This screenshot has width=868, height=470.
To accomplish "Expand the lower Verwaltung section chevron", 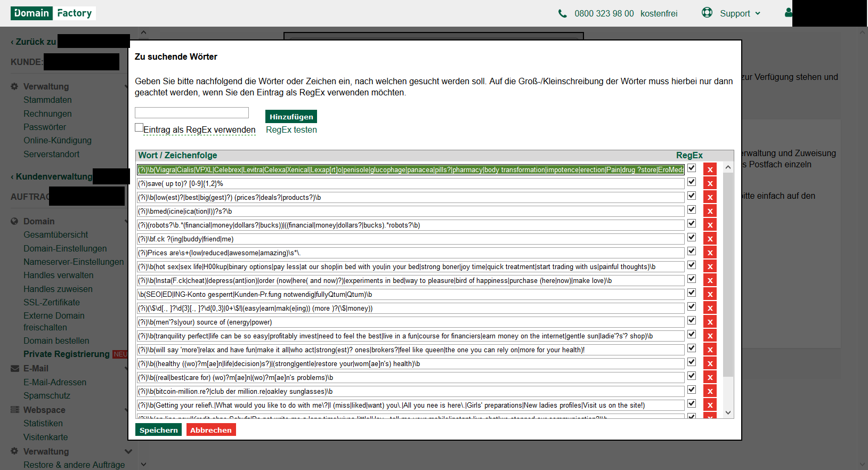I will (x=128, y=451).
